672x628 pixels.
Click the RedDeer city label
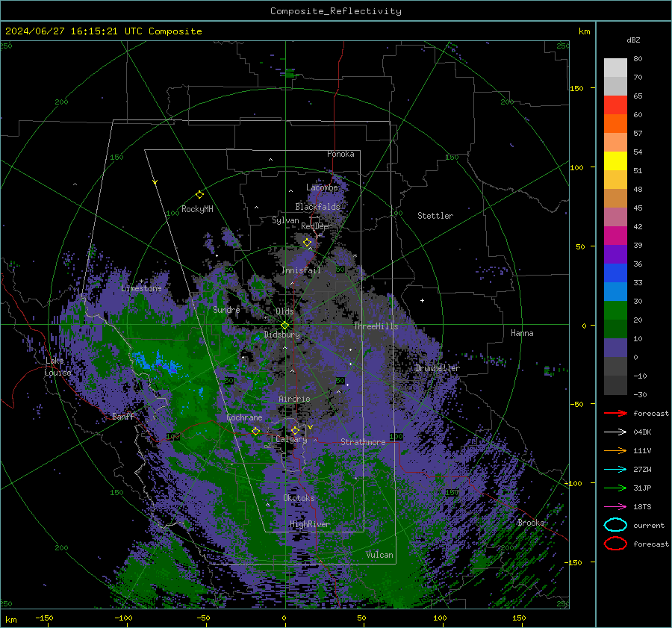point(317,226)
